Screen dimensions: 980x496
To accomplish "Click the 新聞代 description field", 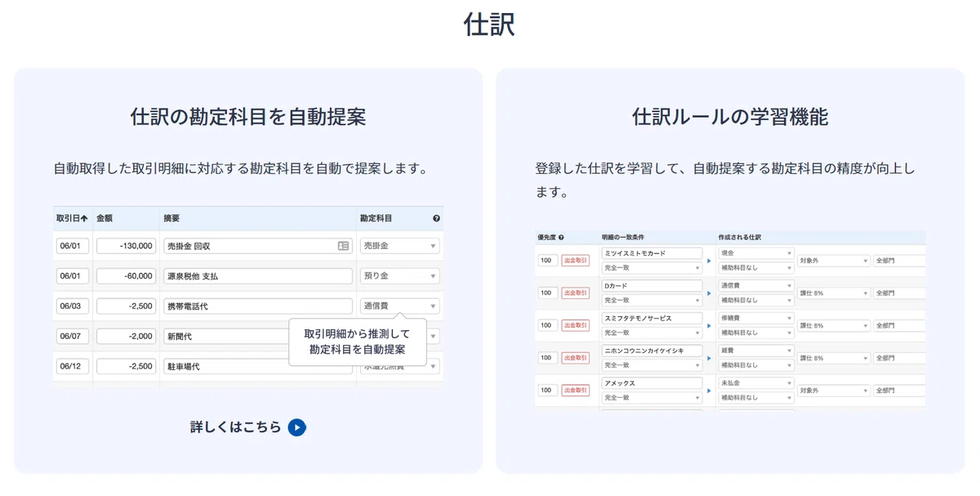I will tap(225, 336).
